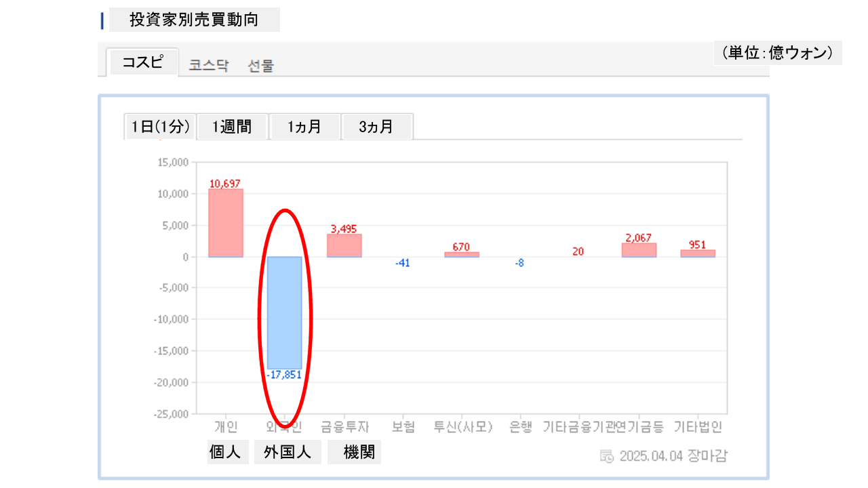Click the -41 value for 보험
The image size is (868, 488).
point(403,263)
